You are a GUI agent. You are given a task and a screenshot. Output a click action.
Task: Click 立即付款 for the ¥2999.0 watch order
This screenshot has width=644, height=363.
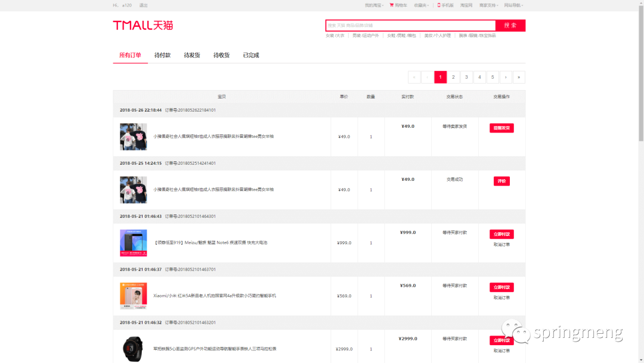point(501,340)
